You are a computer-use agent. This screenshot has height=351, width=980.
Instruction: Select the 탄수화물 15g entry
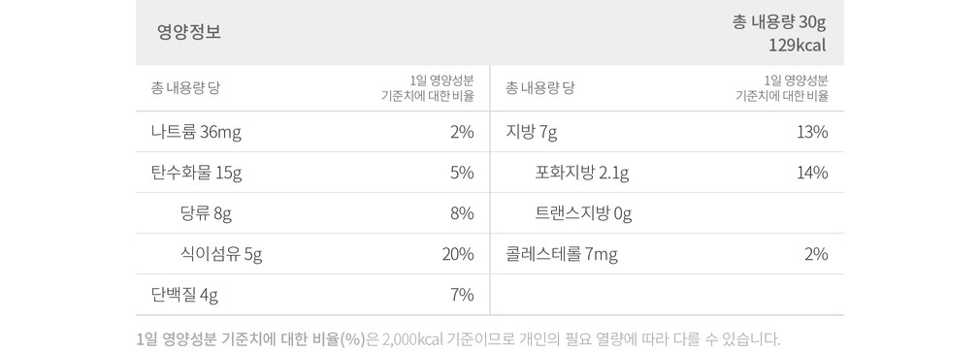tap(196, 173)
